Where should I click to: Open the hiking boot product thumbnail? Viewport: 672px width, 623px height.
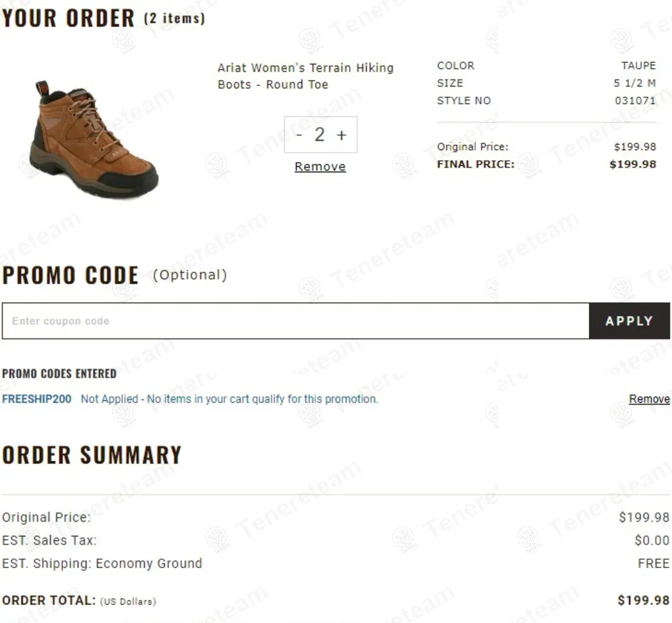click(x=93, y=140)
